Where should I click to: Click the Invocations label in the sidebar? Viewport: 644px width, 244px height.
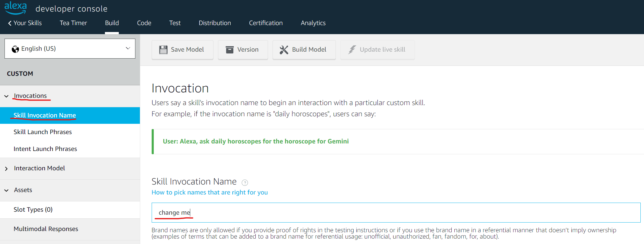tap(30, 96)
